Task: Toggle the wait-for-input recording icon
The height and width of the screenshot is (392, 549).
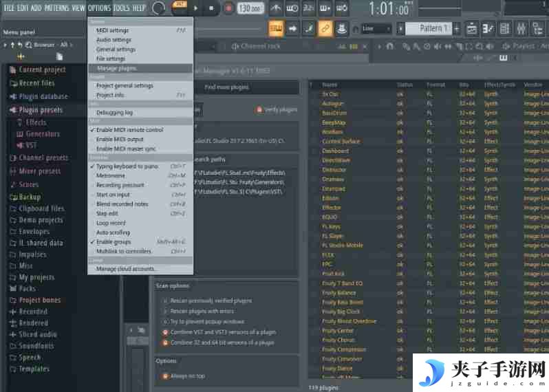Action: click(x=292, y=8)
